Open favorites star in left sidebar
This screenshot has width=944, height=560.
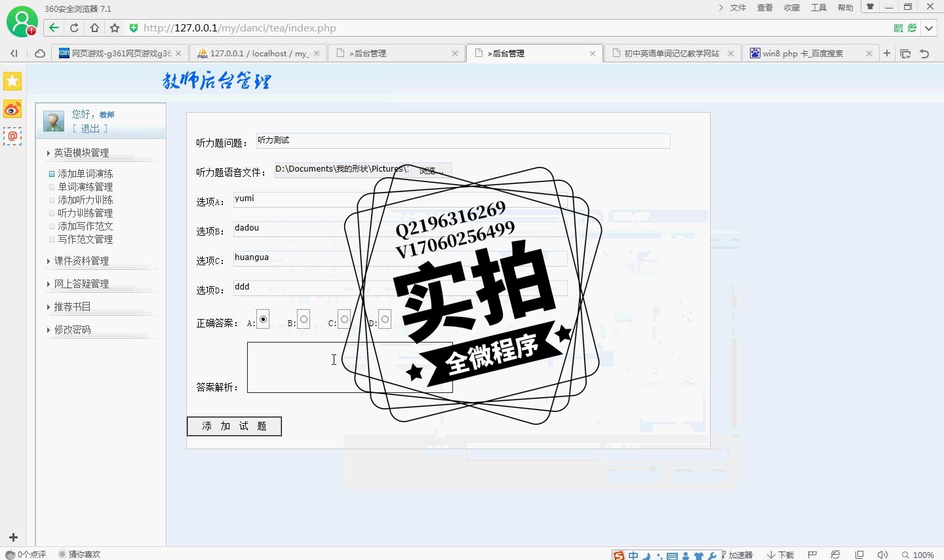pos(12,81)
